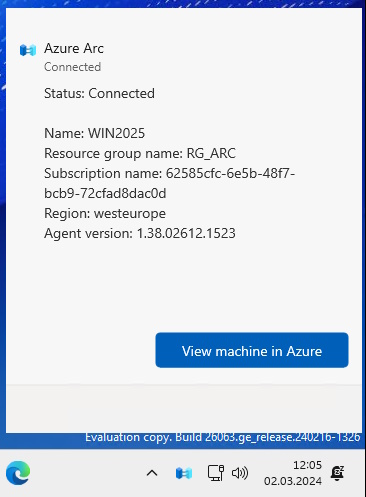
Task: Open the network connection tray icon
Action: 216,473
